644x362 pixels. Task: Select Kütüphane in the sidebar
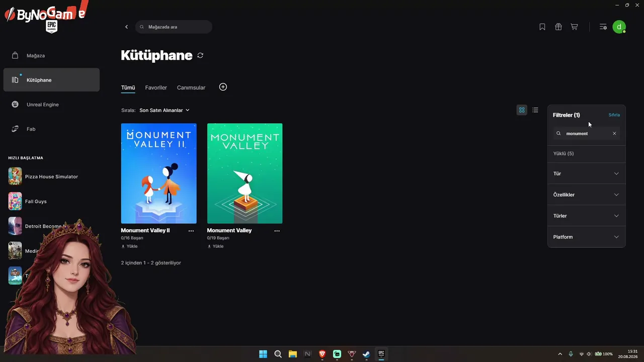coord(51,80)
